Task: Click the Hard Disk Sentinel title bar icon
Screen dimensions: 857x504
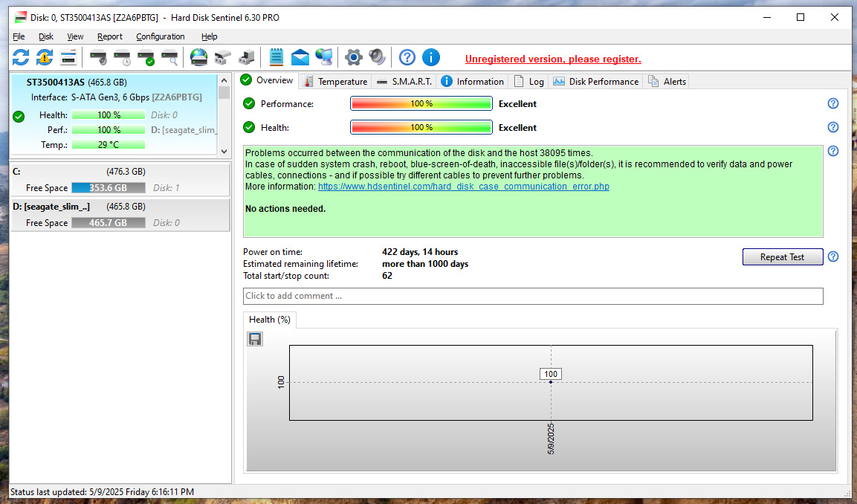Action: (21, 18)
